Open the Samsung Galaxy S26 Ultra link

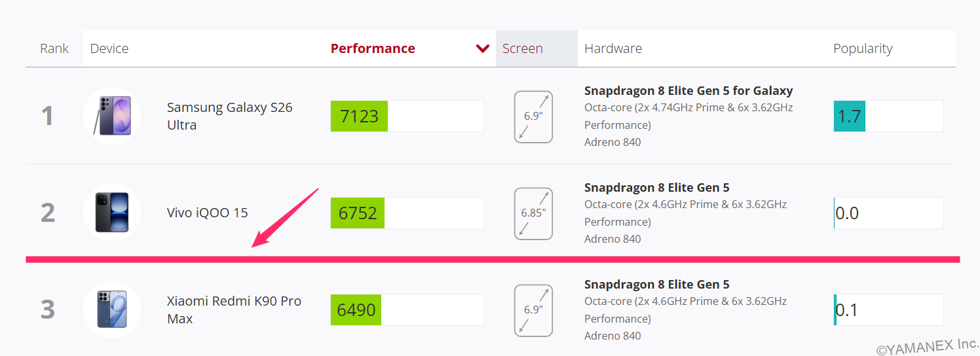tap(230, 116)
